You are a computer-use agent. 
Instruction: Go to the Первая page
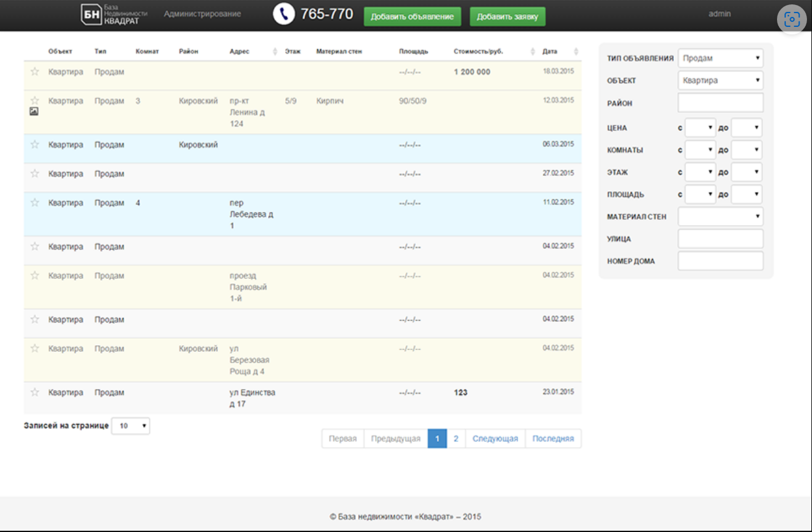343,439
